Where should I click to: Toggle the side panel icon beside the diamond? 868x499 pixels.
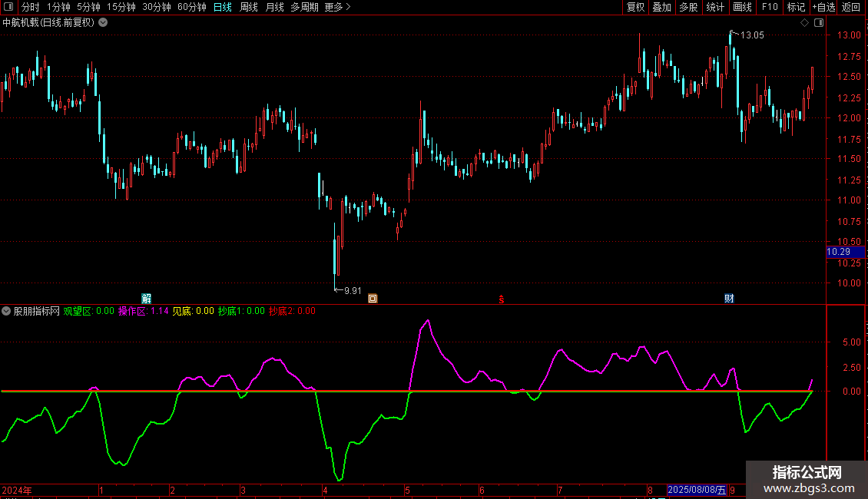[817, 23]
